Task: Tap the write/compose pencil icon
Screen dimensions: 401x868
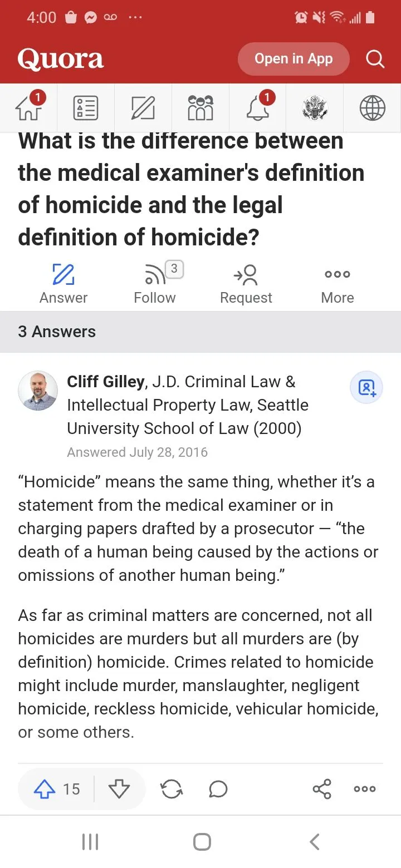Action: (143, 107)
